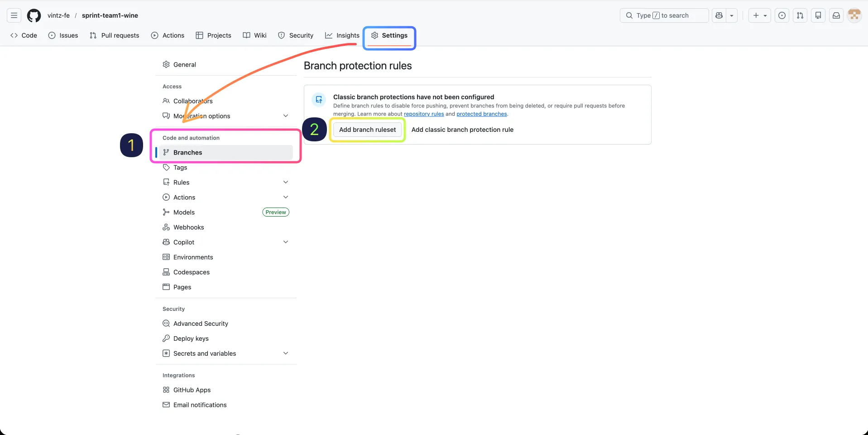The width and height of the screenshot is (868, 435).
Task: Click the General gear icon in sidebar
Action: coord(166,64)
